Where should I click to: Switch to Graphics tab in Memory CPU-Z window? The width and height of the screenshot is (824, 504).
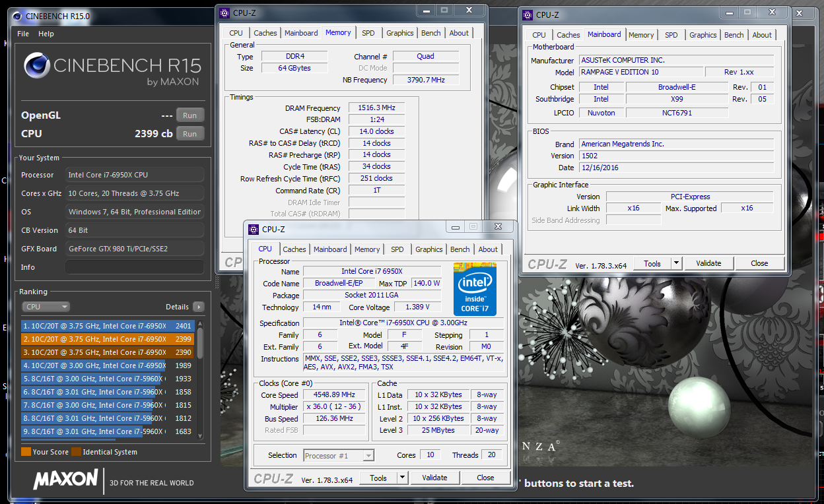point(400,33)
